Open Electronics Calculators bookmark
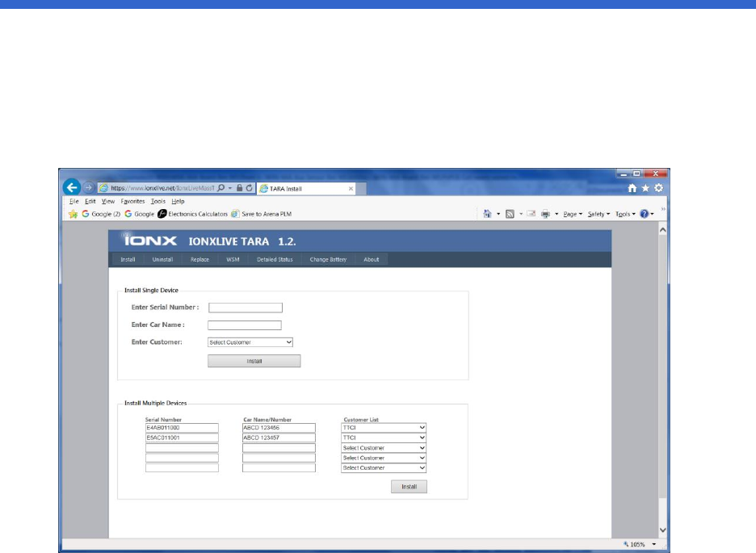This screenshot has width=756, height=553. click(193, 214)
